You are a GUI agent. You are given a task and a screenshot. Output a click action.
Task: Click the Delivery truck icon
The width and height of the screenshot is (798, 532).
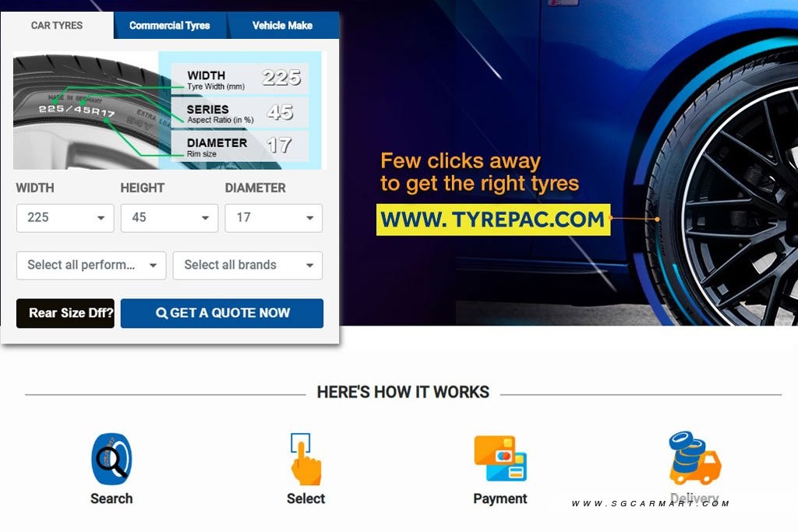(x=692, y=457)
